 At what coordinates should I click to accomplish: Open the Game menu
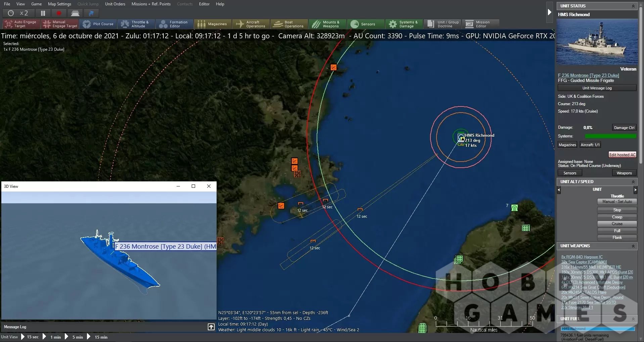36,4
